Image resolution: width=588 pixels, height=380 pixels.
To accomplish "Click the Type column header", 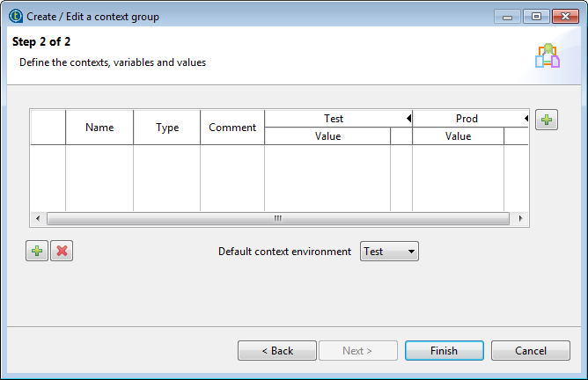I will (167, 128).
